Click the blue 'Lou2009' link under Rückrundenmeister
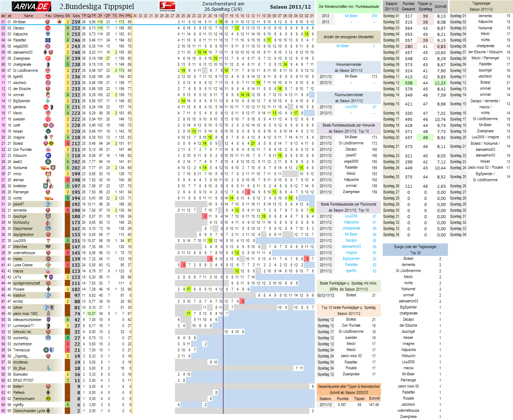This screenshot has height=420, width=513. 351,107
